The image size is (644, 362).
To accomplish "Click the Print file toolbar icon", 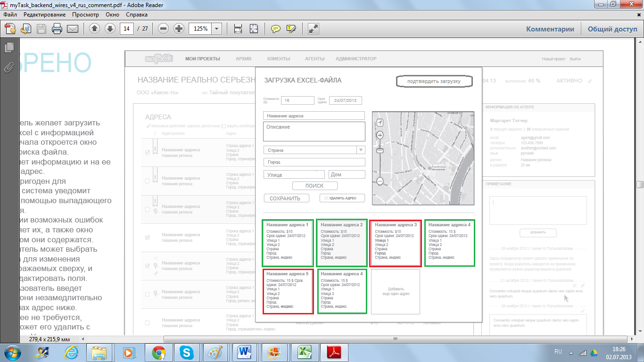I will pyautogui.click(x=57, y=29).
